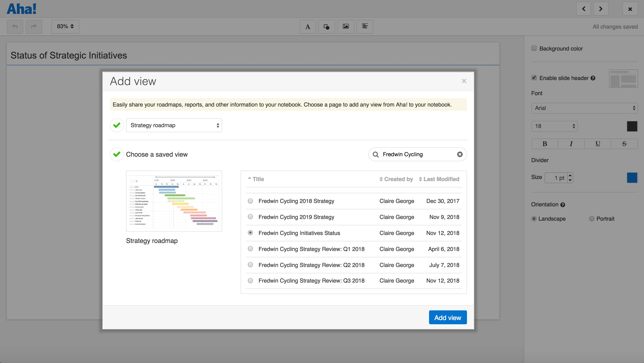The height and width of the screenshot is (363, 644).
Task: Click the blue Add view button
Action: click(448, 318)
